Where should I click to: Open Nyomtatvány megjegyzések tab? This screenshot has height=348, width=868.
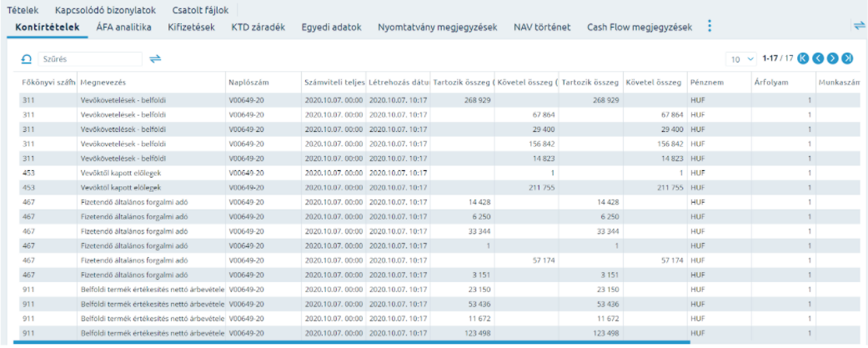[x=437, y=28]
